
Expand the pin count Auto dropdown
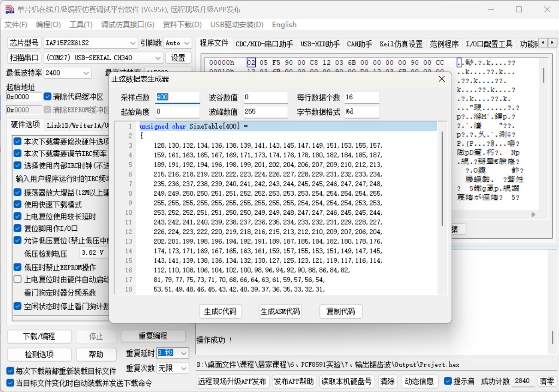point(187,43)
